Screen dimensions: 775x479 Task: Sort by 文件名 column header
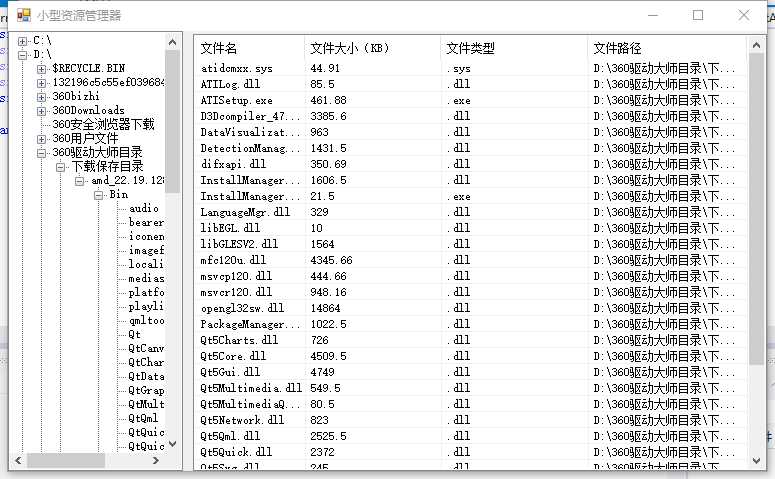[x=250, y=48]
